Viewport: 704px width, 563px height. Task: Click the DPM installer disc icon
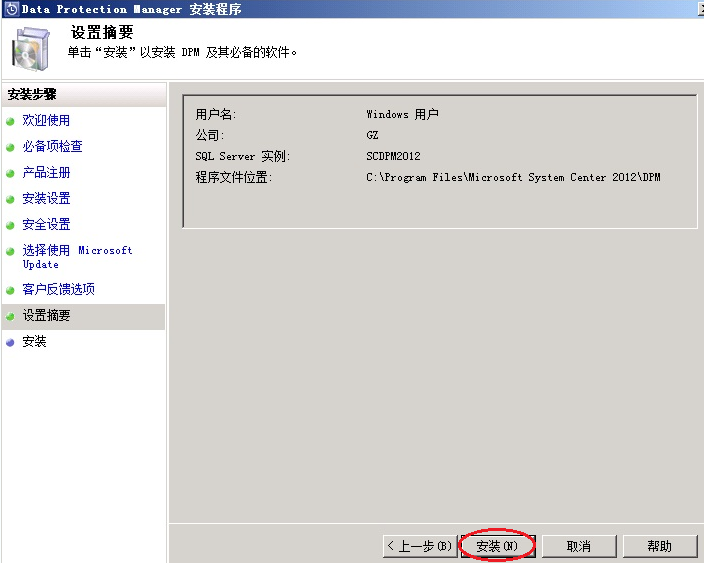coord(31,48)
